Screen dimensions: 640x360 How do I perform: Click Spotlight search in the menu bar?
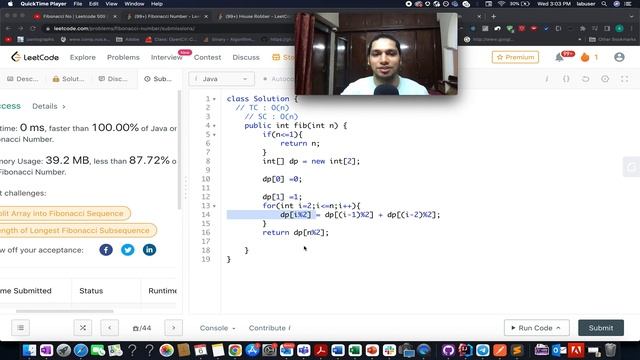point(604,4)
